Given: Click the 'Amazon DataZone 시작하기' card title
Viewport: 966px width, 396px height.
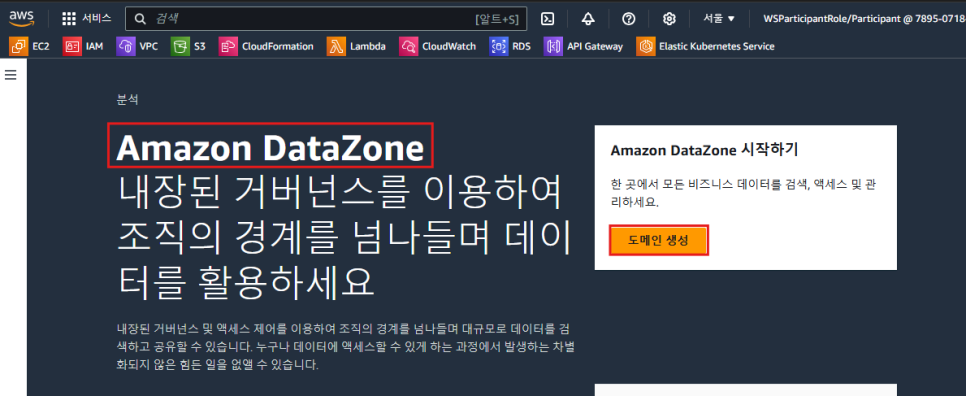Looking at the screenshot, I should click(704, 150).
